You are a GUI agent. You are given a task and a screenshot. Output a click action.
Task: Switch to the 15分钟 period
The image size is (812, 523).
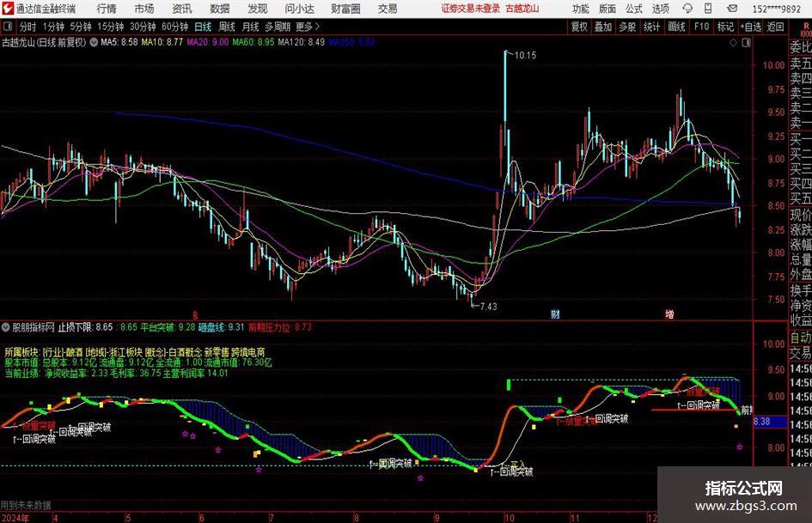tap(110, 27)
